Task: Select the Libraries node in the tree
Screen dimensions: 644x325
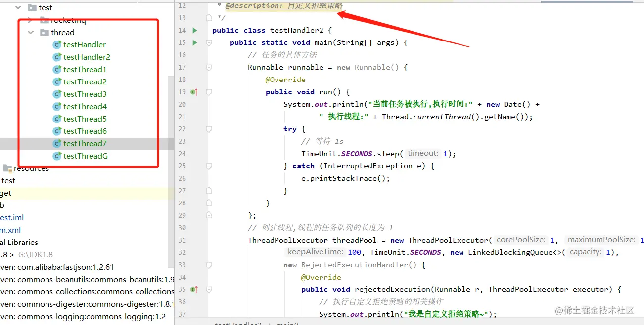Action: coord(19,242)
